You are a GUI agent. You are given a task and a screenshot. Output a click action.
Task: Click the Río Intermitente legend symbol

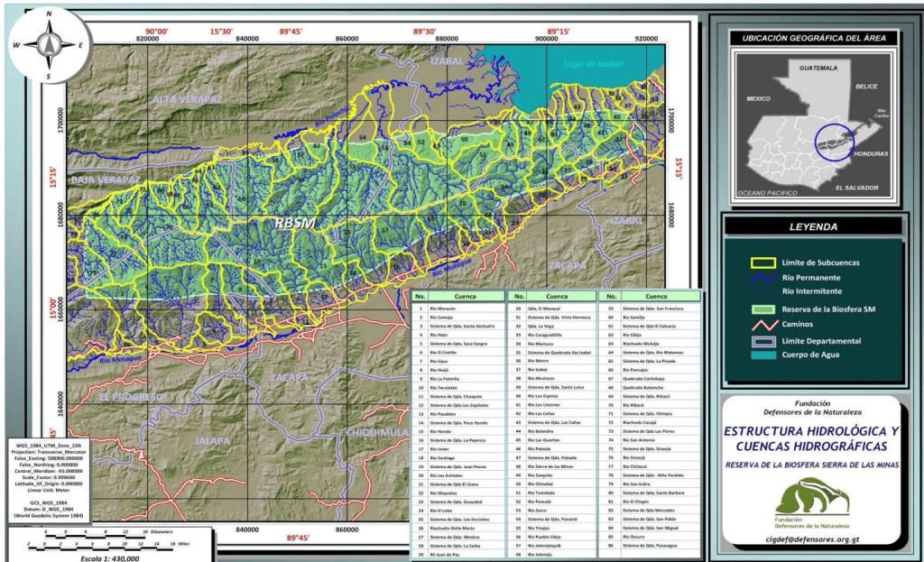click(x=763, y=292)
